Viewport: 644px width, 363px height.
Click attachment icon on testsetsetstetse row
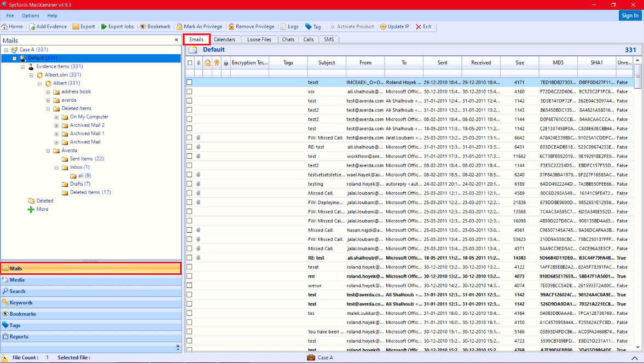point(199,175)
